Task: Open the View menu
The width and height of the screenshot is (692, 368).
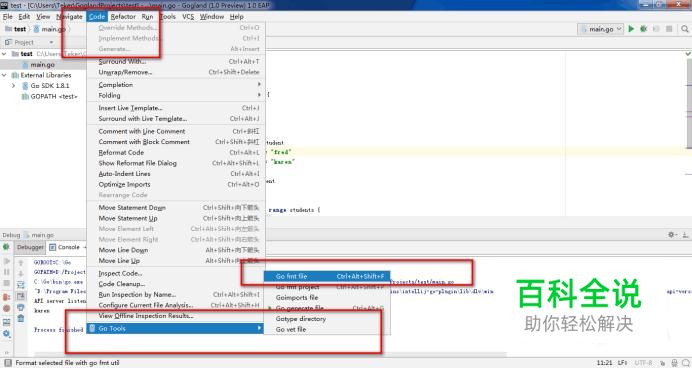Action: (43, 17)
